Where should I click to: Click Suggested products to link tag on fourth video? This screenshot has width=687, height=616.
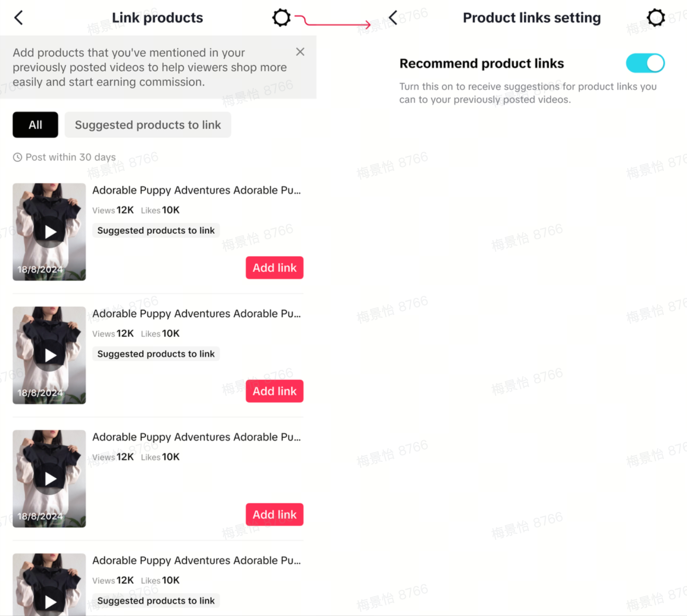pos(156,600)
